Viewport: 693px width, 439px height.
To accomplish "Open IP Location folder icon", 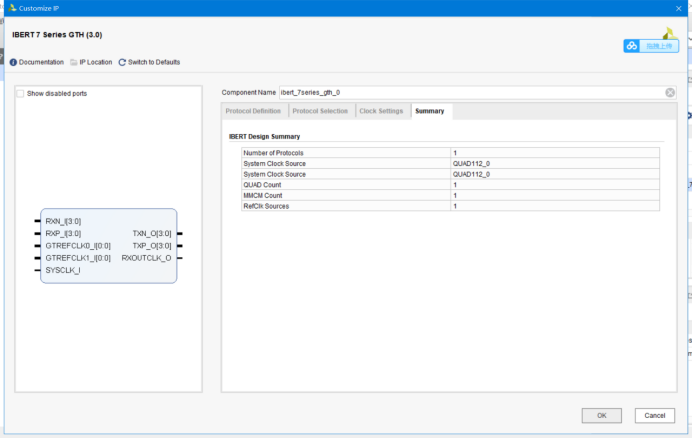I will [74, 62].
